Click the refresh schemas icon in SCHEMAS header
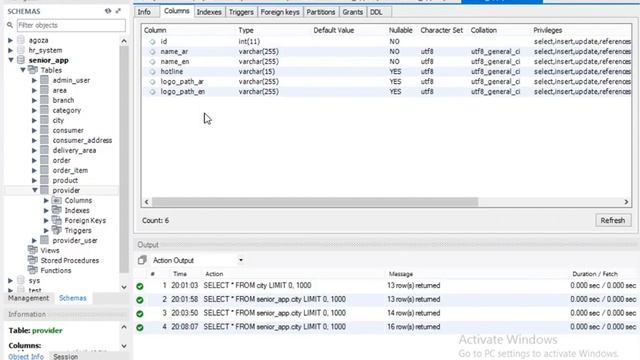 coord(108,11)
